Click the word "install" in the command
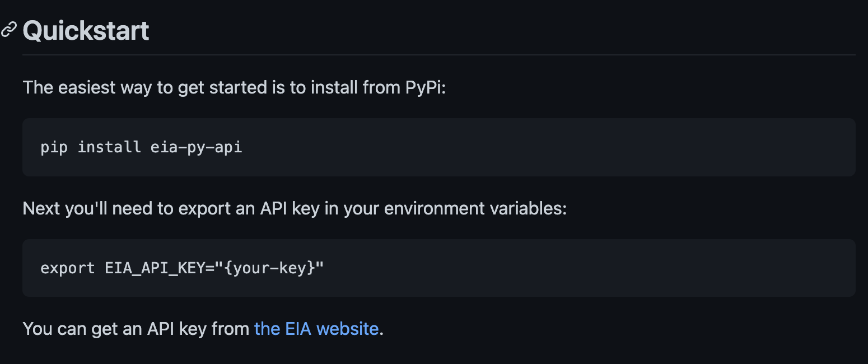Viewport: 868px width, 364px height. [109, 147]
